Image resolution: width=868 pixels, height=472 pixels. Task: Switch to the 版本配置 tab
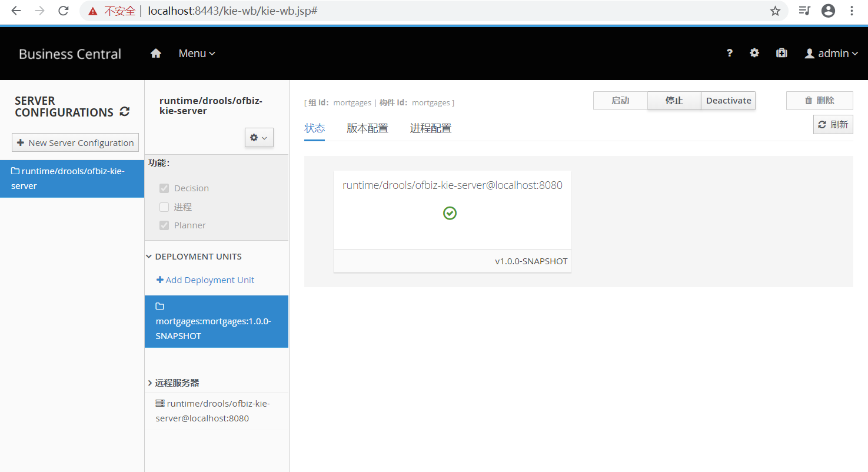click(368, 128)
